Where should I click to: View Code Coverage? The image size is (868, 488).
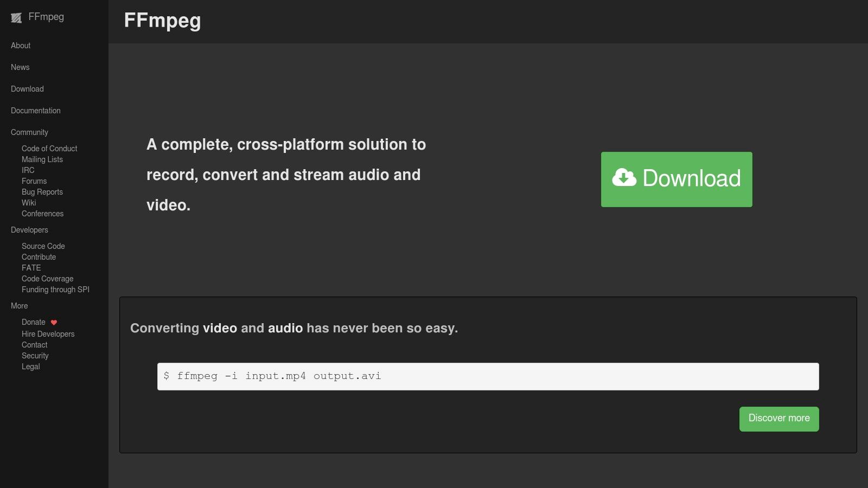pyautogui.click(x=47, y=278)
